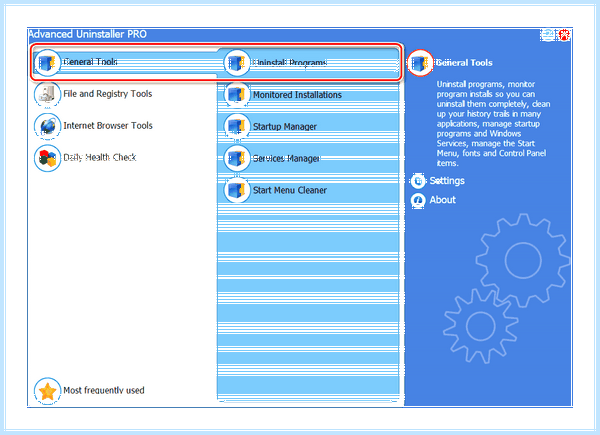600x435 pixels.
Task: Open Start Menu Cleaner
Action: click(x=290, y=190)
